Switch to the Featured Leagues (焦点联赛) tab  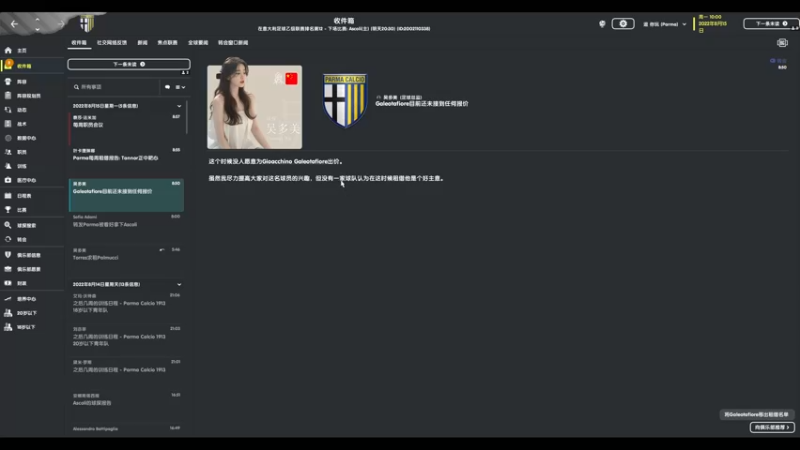pos(167,43)
